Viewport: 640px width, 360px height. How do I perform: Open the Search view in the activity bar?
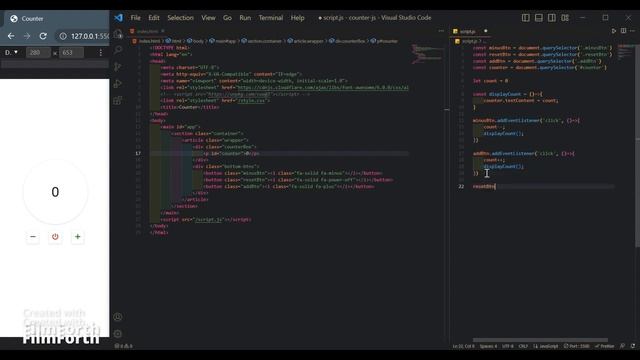tap(118, 50)
